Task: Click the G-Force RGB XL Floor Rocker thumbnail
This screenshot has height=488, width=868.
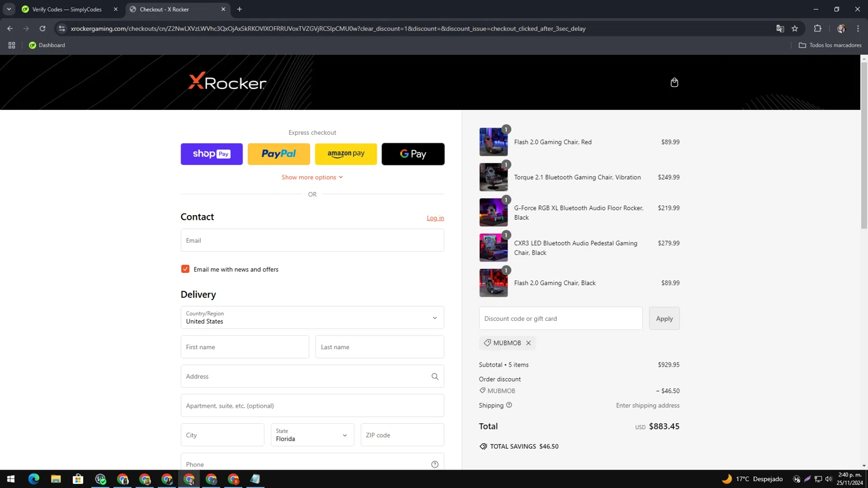Action: pos(494,212)
